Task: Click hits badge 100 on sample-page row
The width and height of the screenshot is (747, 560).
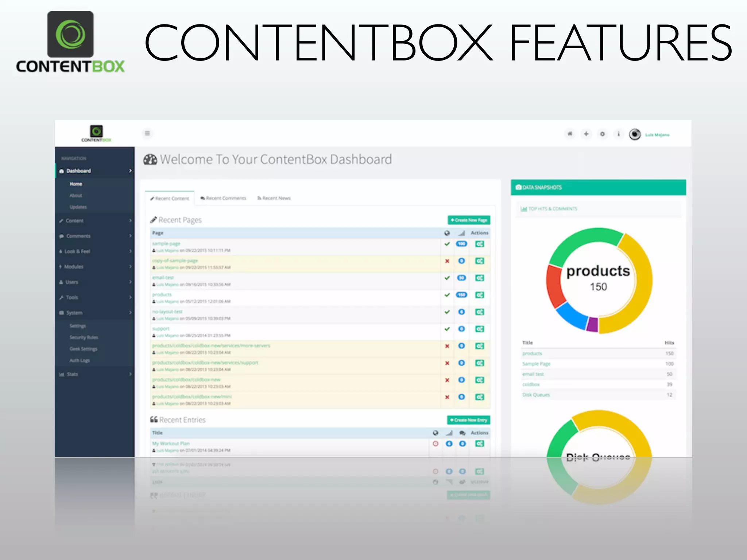Action: click(x=461, y=244)
